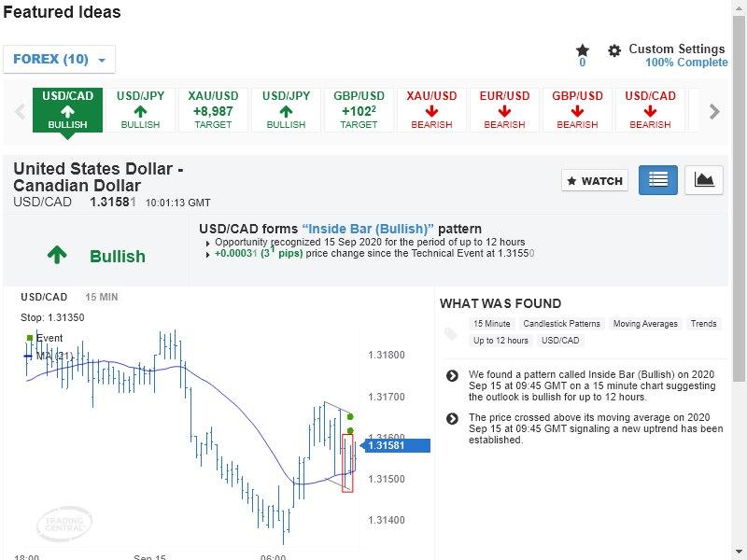Select the selected USD/CAD Bullish idea tab

67,110
